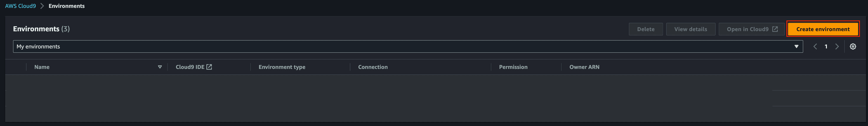Image resolution: width=868 pixels, height=126 pixels.
Task: Click the Create environment button
Action: pos(823,29)
